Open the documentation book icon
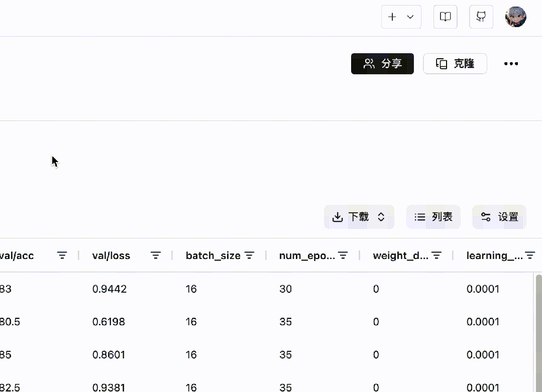This screenshot has width=542, height=392. point(445,17)
